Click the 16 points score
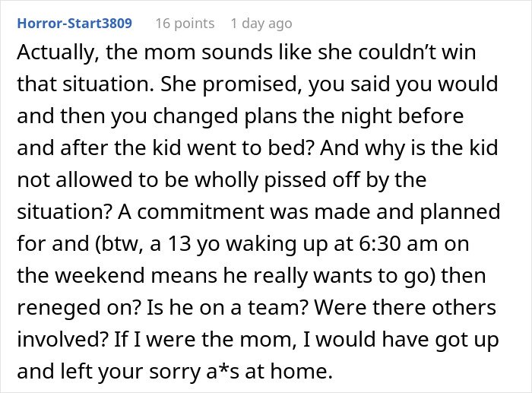This screenshot has width=532, height=393. coord(185,24)
